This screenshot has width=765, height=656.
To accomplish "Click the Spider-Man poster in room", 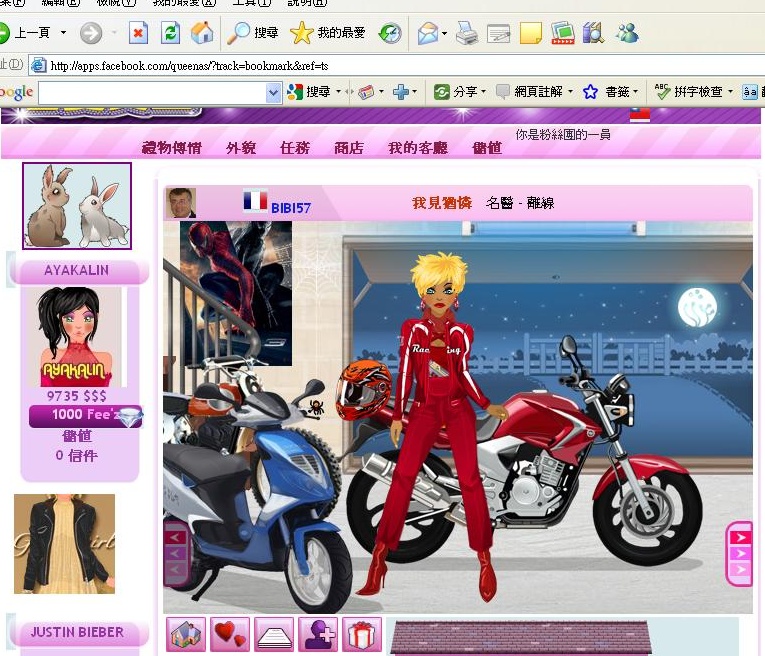I will [236, 294].
